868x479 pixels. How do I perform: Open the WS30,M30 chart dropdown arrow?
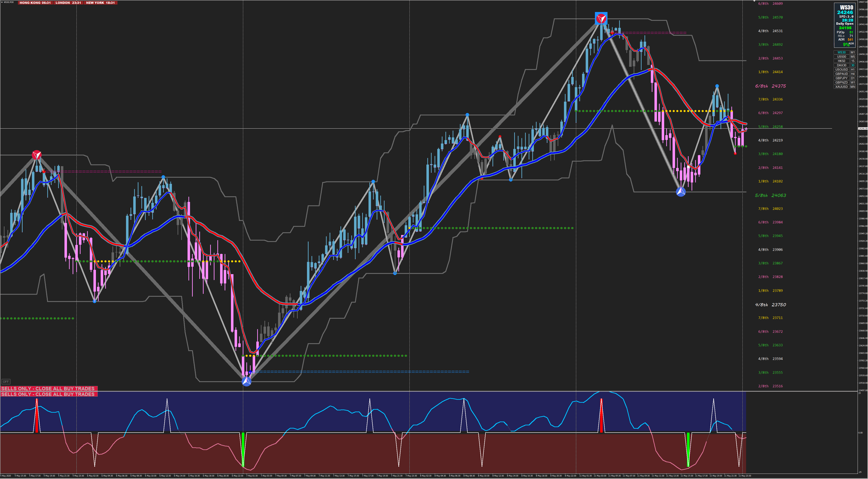(x=2, y=2)
